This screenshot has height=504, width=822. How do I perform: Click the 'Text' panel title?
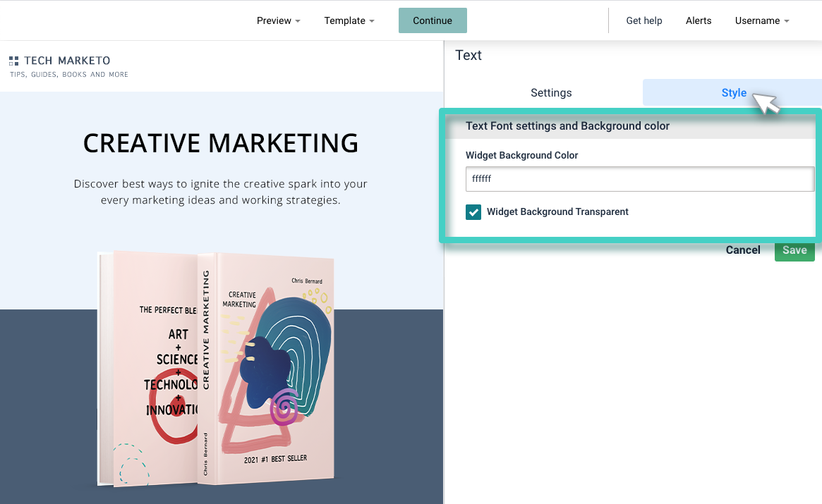point(468,55)
